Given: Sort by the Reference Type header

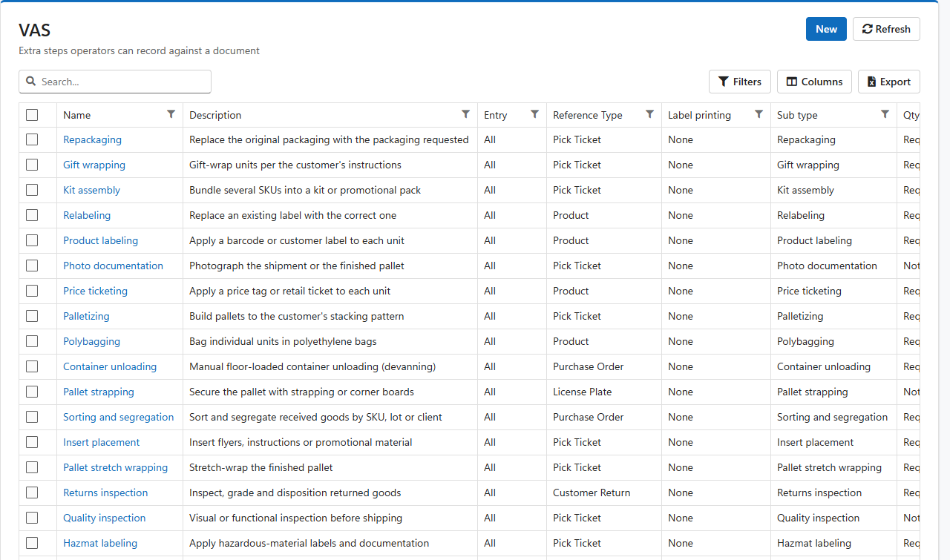Looking at the screenshot, I should (x=588, y=115).
